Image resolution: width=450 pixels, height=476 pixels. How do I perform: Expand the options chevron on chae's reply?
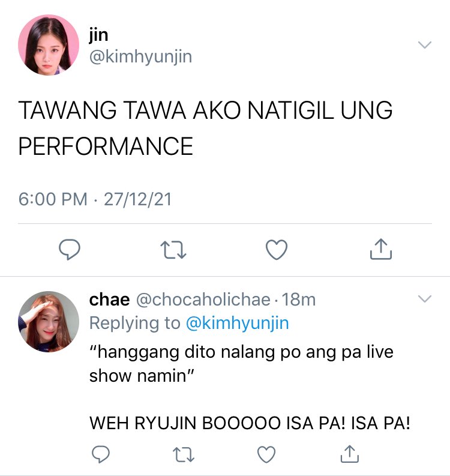click(x=425, y=299)
